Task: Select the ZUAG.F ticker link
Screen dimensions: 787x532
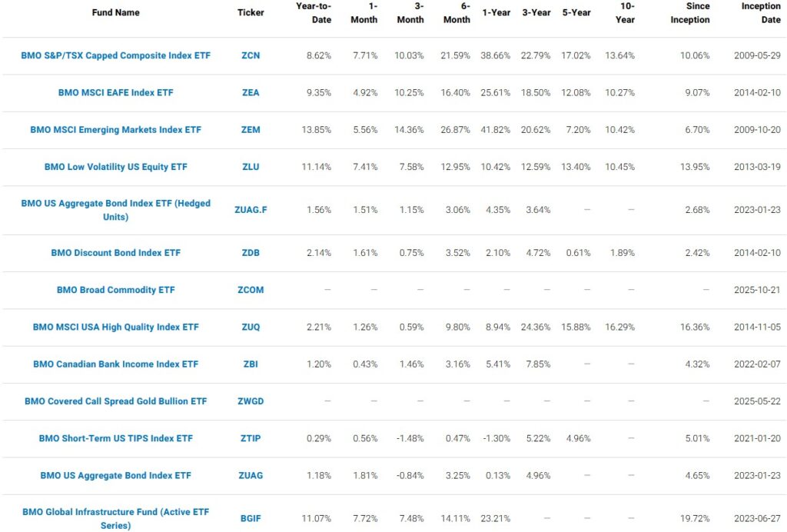Action: click(x=251, y=210)
